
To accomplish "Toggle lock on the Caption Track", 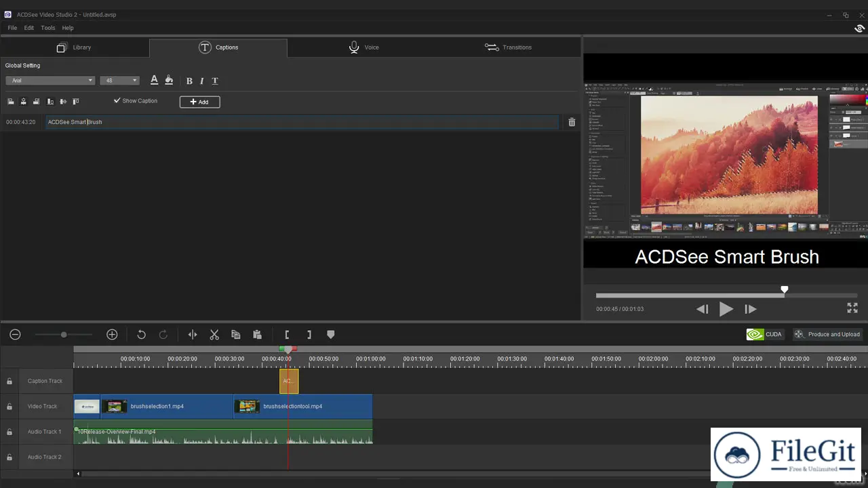I will pos(9,381).
